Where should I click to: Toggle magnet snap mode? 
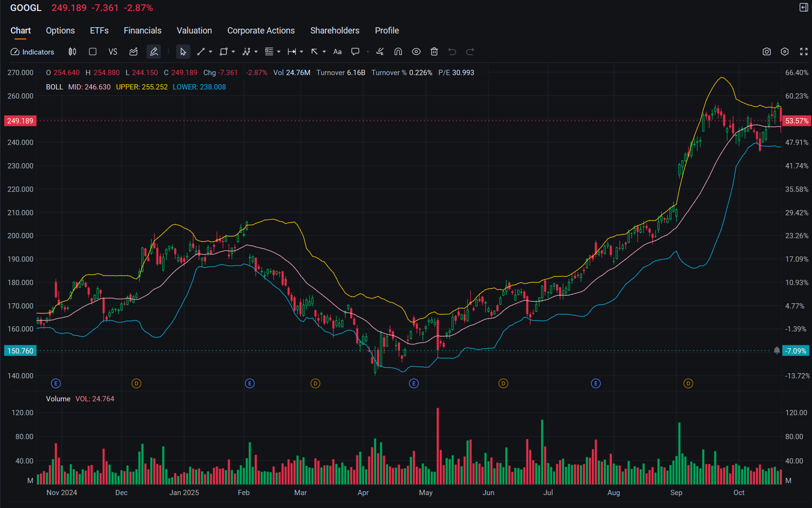398,52
